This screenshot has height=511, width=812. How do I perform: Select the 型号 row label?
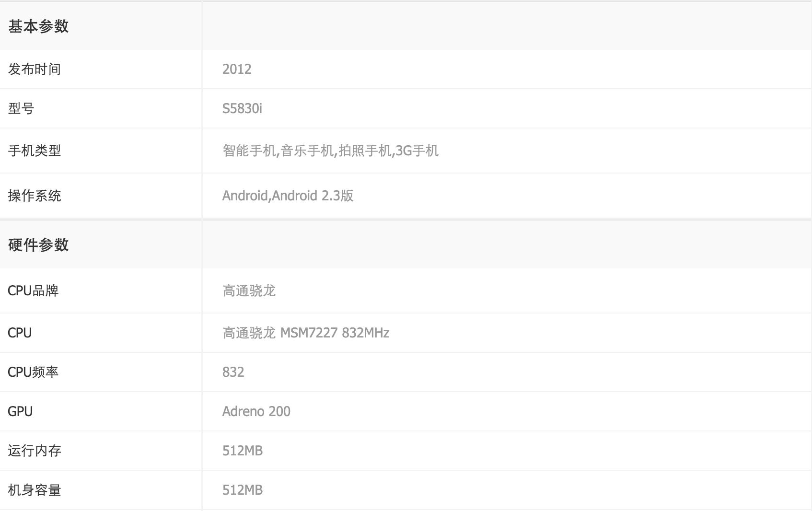(x=21, y=108)
